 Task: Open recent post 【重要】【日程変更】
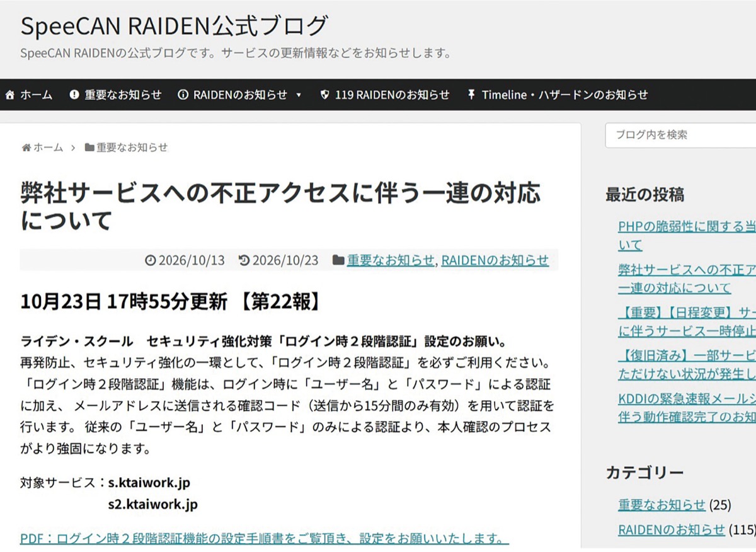[687, 321]
